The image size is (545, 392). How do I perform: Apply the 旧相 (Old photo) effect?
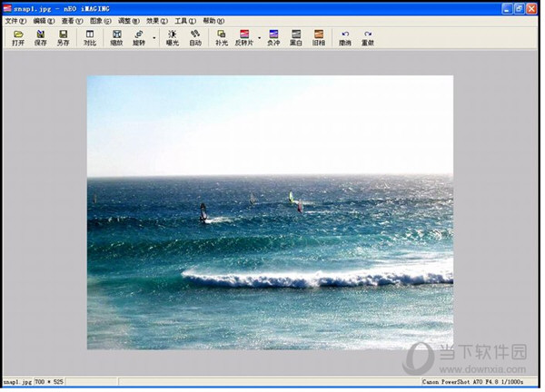(319, 37)
